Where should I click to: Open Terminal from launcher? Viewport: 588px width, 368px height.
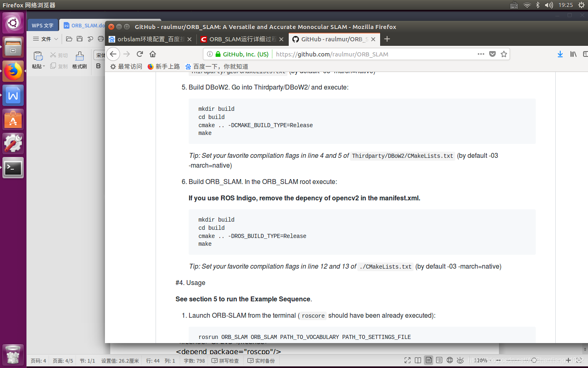tap(13, 168)
